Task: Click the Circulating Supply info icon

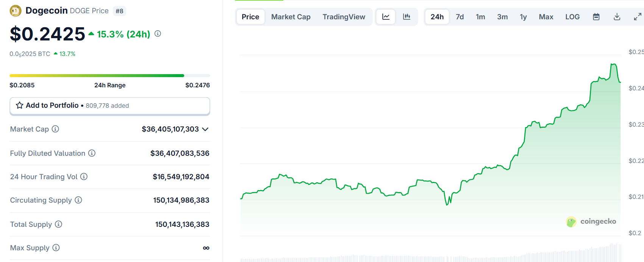Action: pyautogui.click(x=78, y=200)
